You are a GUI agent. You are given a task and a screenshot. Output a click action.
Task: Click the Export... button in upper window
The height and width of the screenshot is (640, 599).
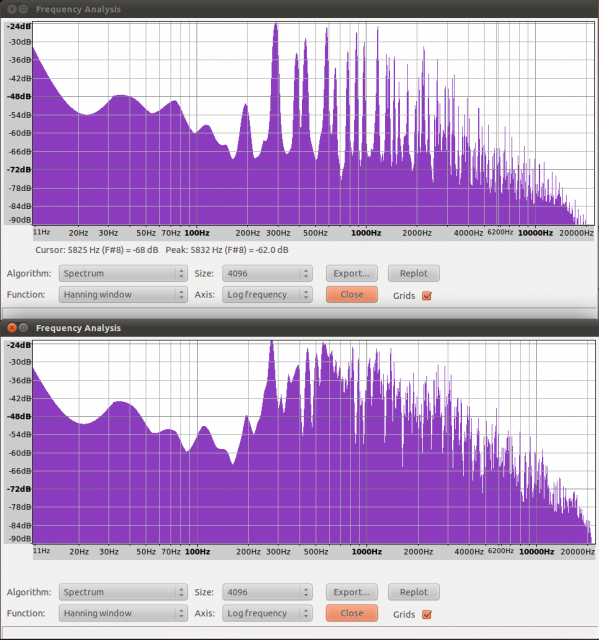point(352,273)
